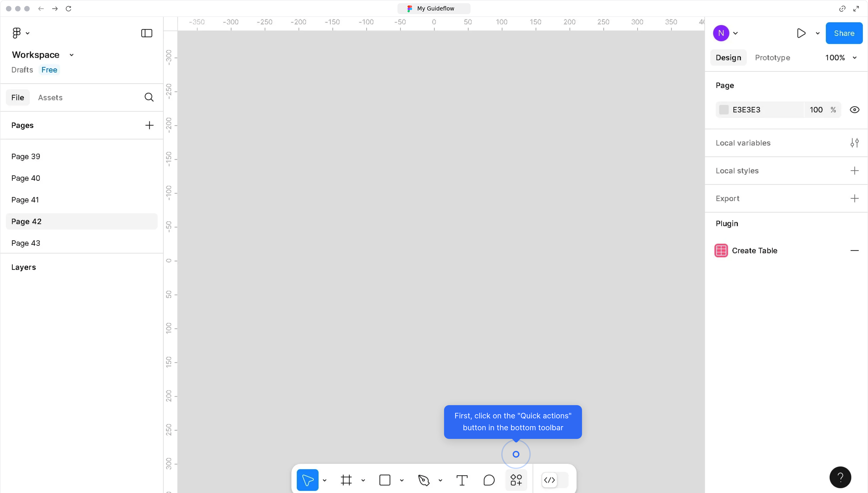
Task: Open the Figma main menu
Action: (x=16, y=32)
